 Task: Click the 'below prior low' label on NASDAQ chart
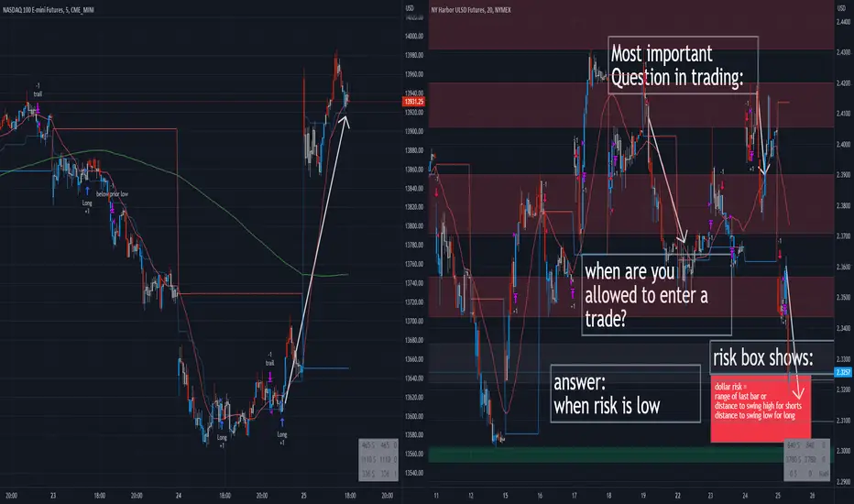(112, 194)
